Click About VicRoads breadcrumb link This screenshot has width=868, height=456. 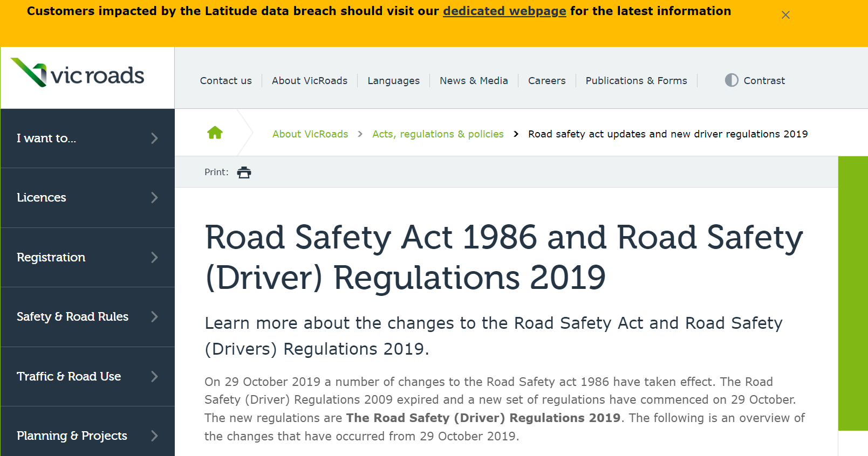pyautogui.click(x=310, y=134)
